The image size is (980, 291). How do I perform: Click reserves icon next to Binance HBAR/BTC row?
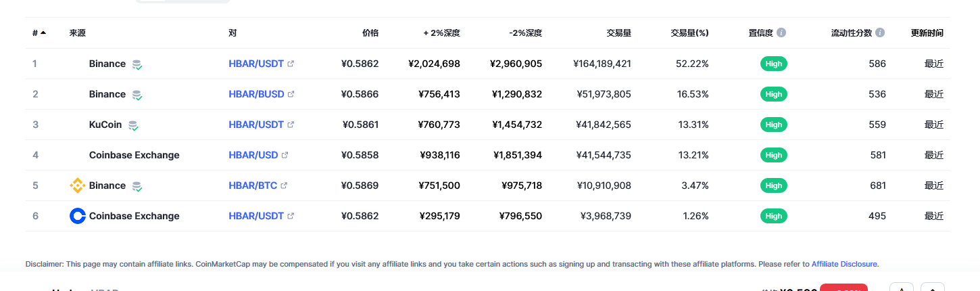(137, 186)
